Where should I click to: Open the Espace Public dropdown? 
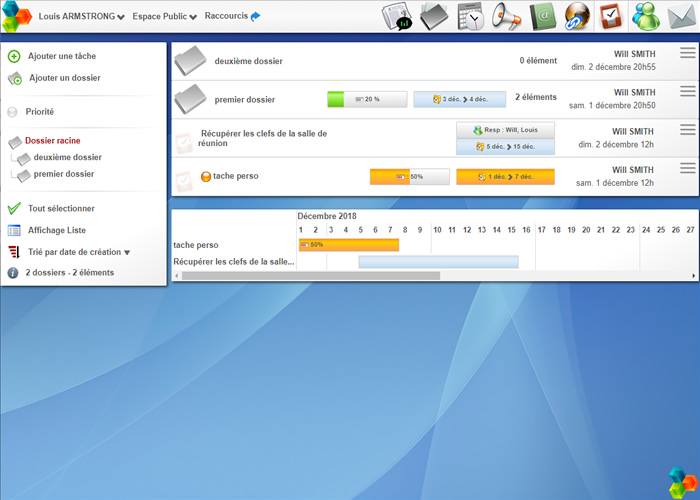164,17
